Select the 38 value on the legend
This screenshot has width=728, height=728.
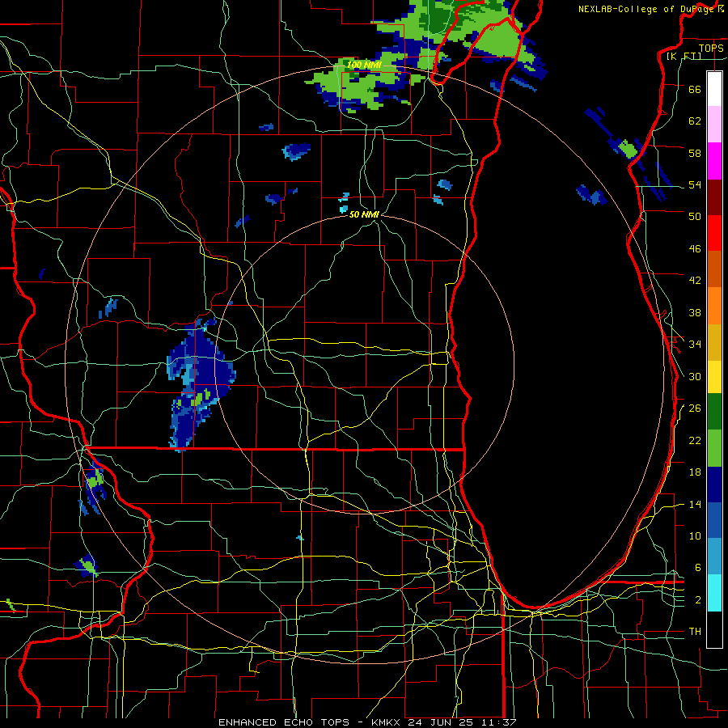coord(695,312)
